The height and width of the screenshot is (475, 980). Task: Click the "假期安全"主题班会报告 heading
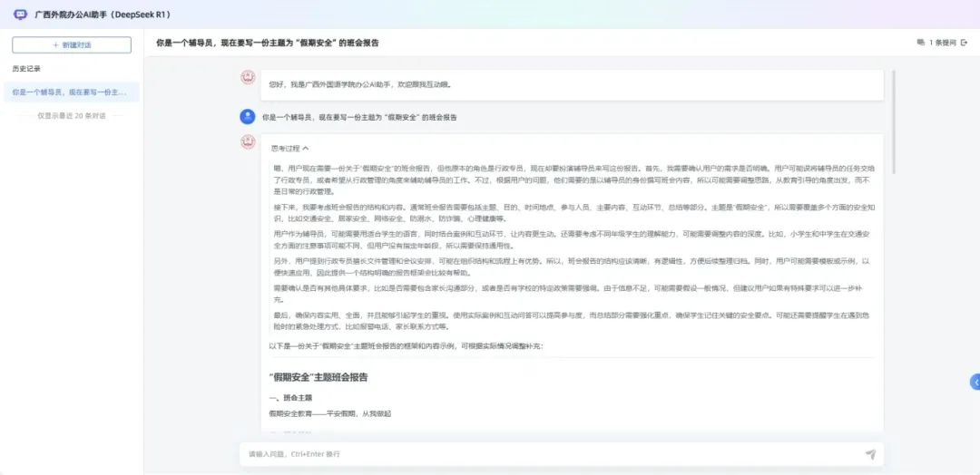[x=318, y=376]
